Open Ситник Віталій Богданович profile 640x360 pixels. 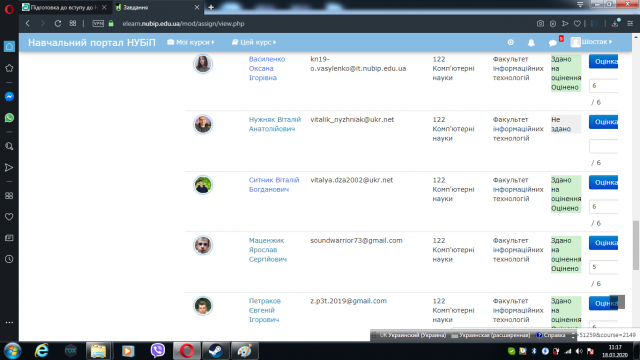point(274,184)
